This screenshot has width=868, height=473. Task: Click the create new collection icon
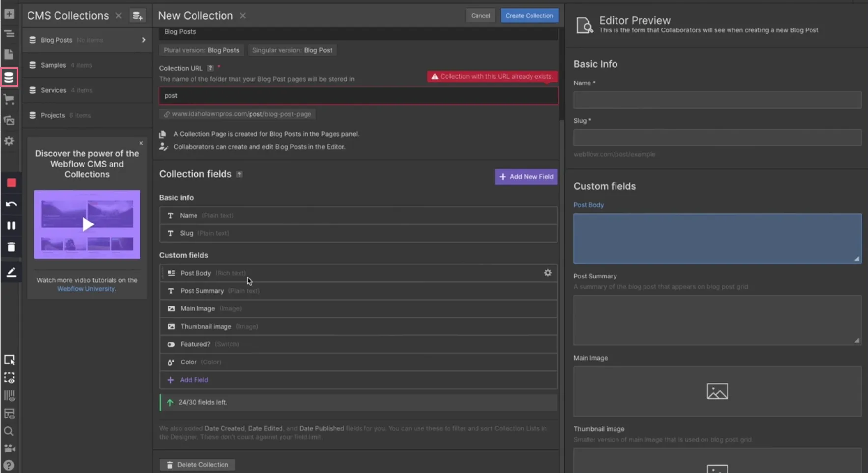click(138, 16)
